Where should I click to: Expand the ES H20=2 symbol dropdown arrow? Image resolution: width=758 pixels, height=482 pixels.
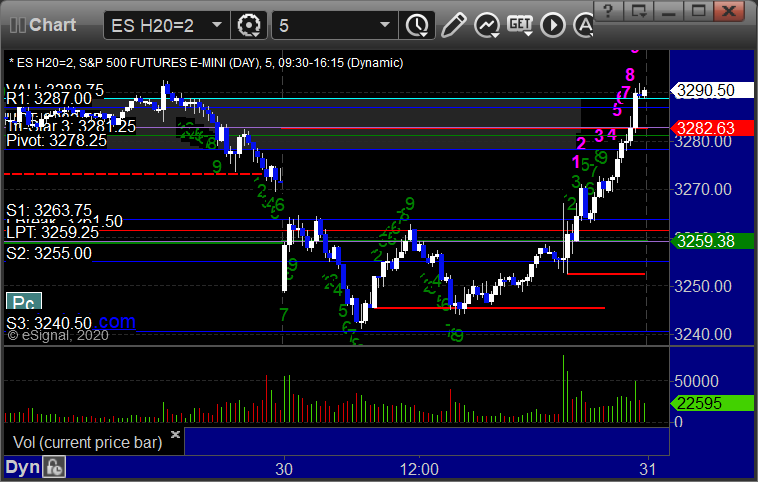[217, 25]
